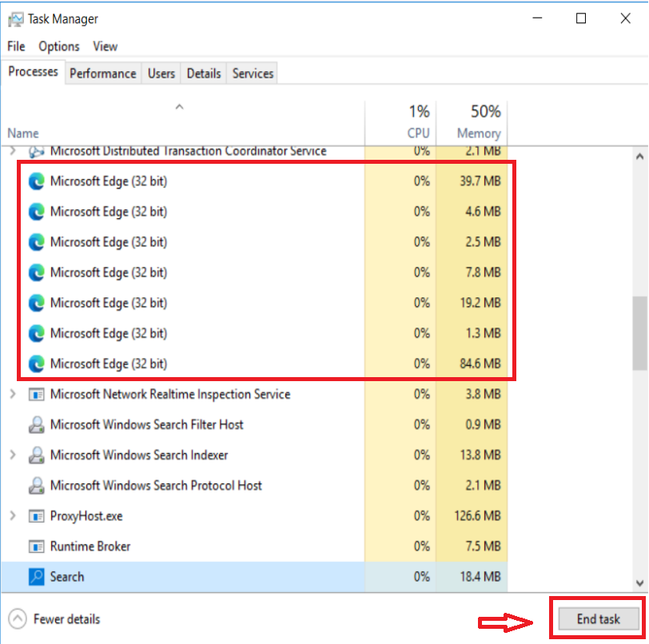Select Microsoft Windows Search Filter Host name
The width and height of the screenshot is (649, 644).
tap(146, 424)
